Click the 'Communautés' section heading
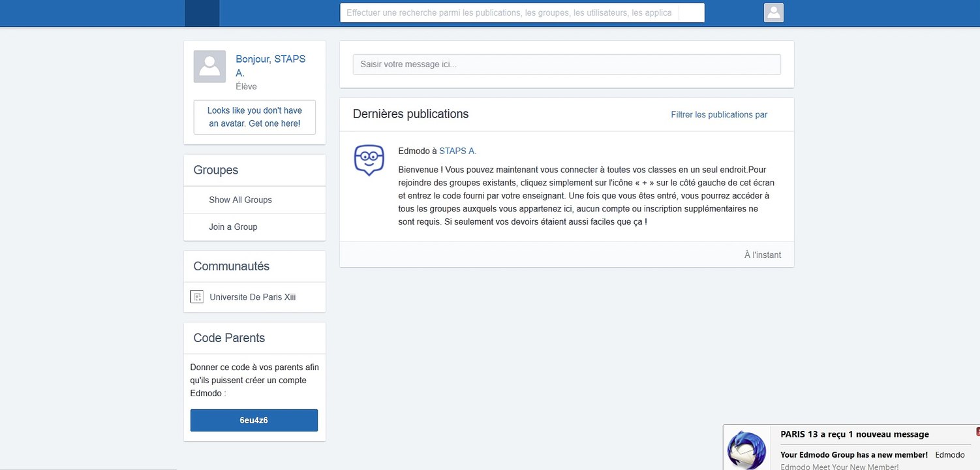The width and height of the screenshot is (980, 470). point(231,266)
